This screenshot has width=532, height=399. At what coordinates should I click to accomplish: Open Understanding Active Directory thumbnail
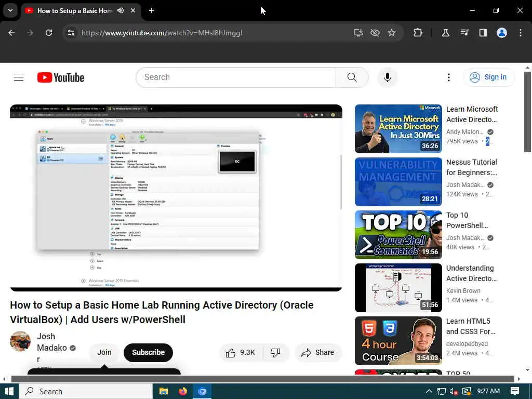point(398,288)
